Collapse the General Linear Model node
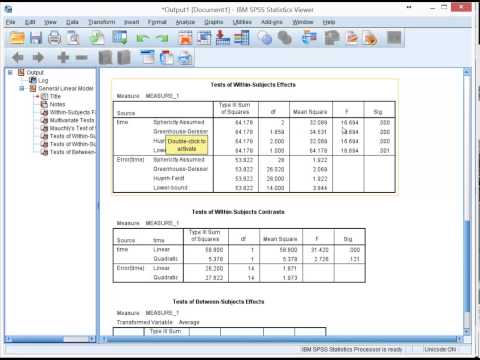 (x=22, y=88)
